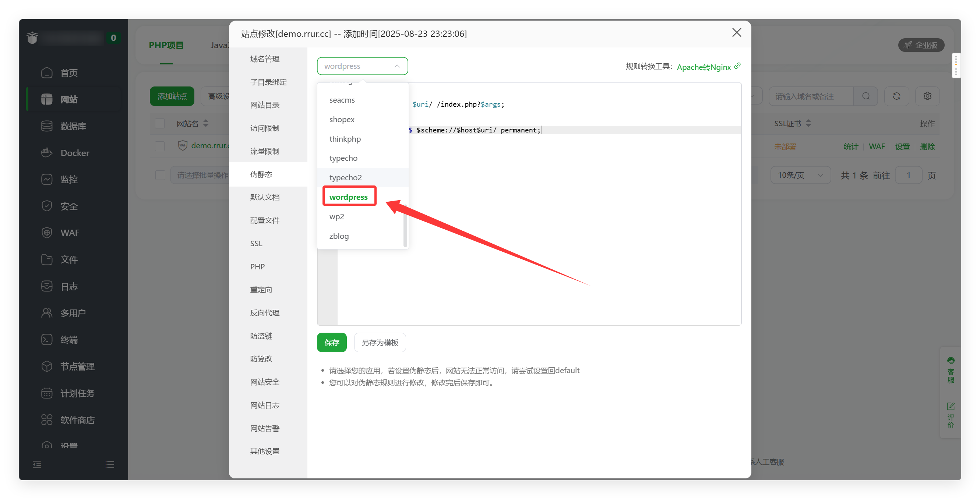
Task: Open table settings gear icon
Action: click(x=927, y=96)
